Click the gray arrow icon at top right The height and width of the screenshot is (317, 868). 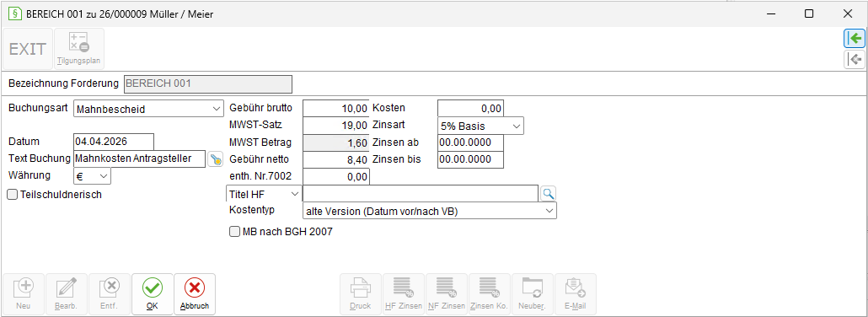point(855,59)
